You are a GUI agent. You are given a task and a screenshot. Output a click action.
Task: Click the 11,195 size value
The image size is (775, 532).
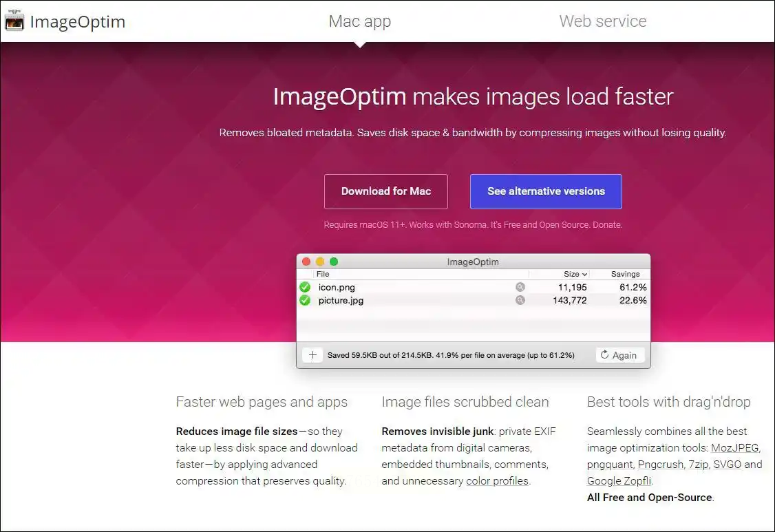pyautogui.click(x=573, y=287)
